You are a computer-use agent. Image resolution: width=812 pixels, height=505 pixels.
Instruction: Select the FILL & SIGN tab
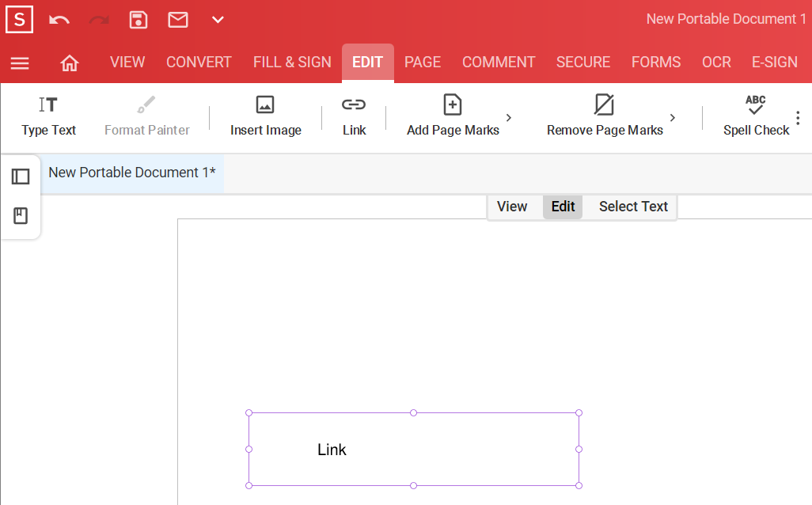(x=292, y=63)
